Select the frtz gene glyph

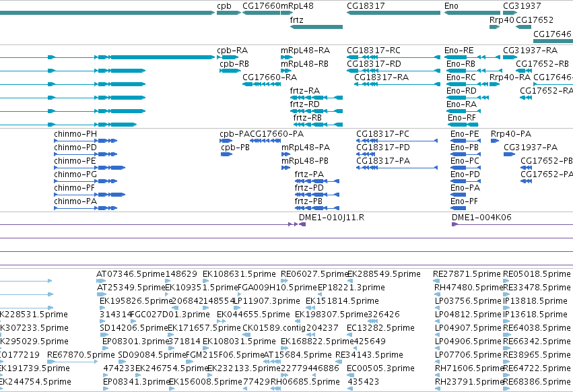click(x=316, y=27)
